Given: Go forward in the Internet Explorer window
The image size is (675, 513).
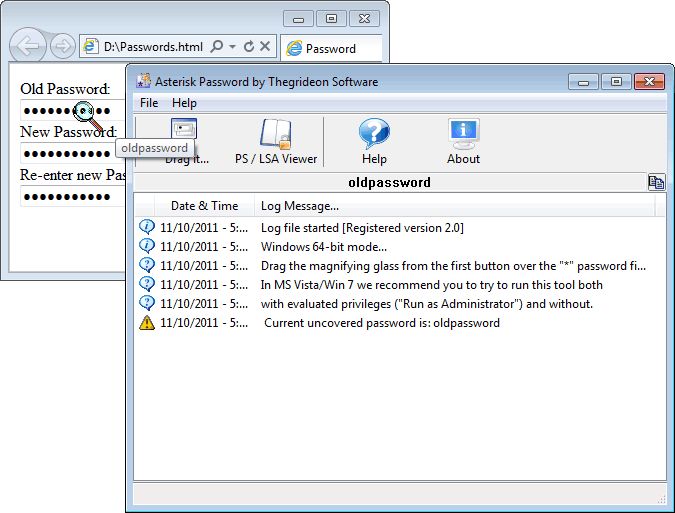Looking at the screenshot, I should pos(62,46).
